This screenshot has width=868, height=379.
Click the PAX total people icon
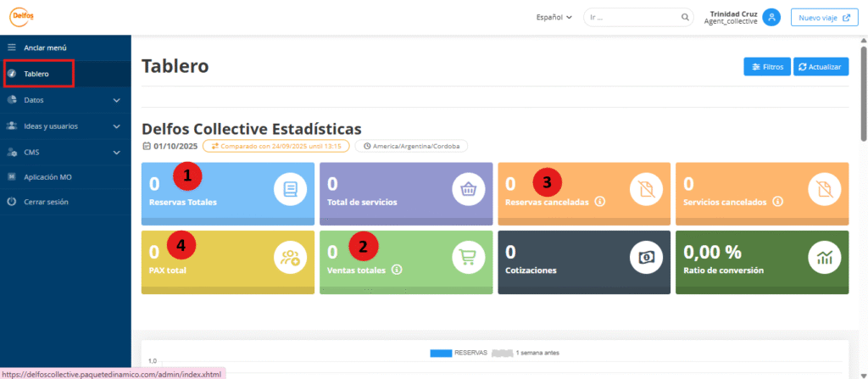coord(290,257)
